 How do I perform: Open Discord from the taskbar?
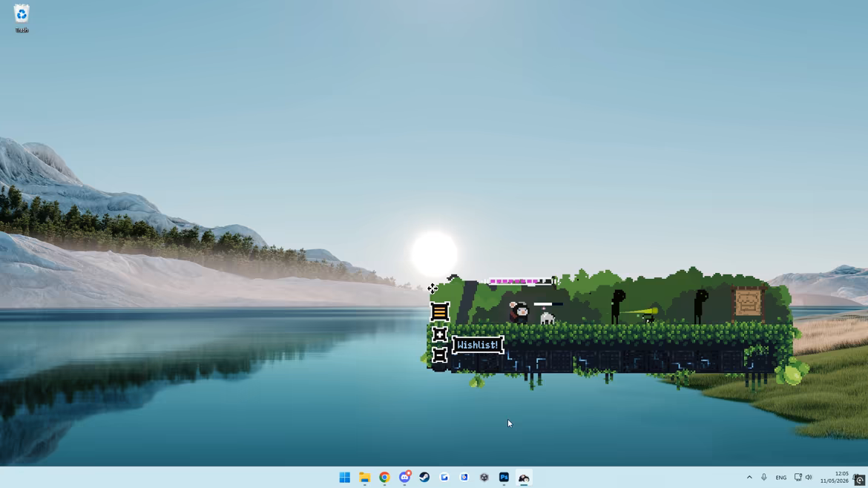coord(404,478)
